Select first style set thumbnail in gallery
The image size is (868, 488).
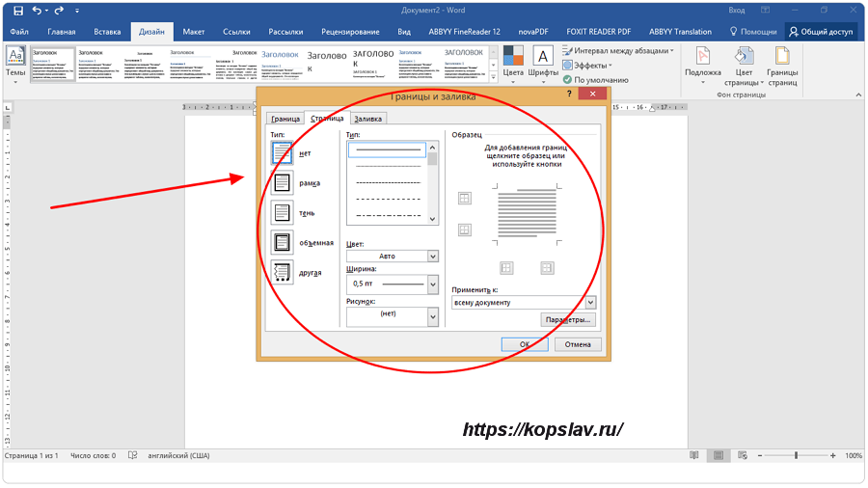(x=53, y=65)
